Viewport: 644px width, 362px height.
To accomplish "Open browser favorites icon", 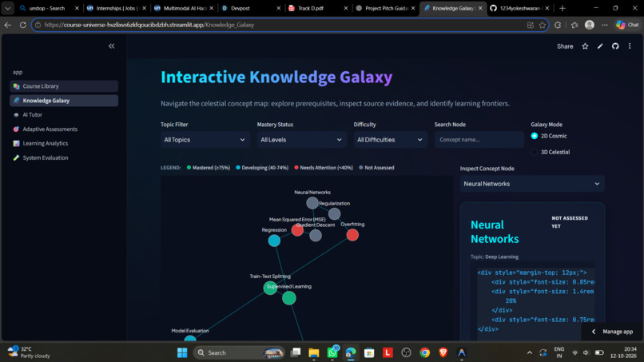I will (574, 25).
